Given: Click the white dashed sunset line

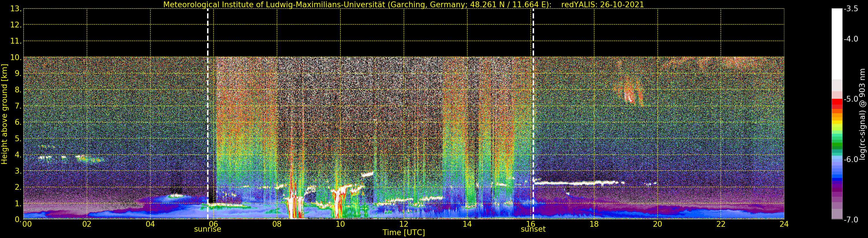Looking at the screenshot, I should tap(533, 114).
